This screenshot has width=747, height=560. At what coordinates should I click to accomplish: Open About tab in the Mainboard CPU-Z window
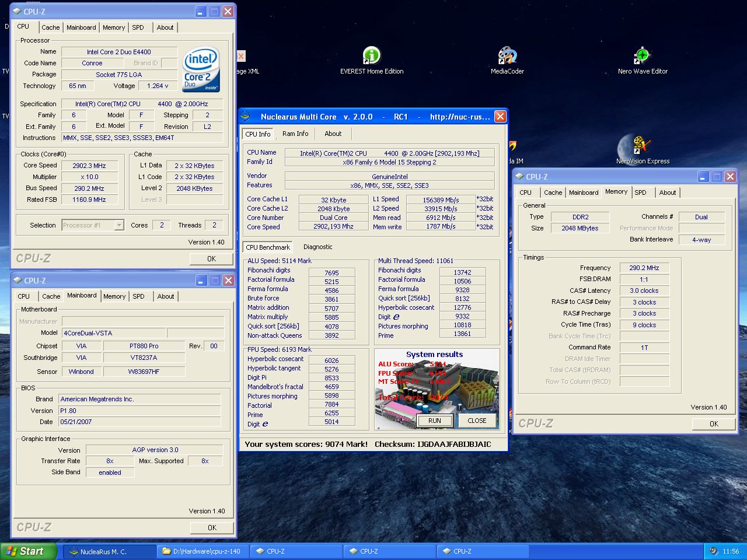pyautogui.click(x=166, y=296)
